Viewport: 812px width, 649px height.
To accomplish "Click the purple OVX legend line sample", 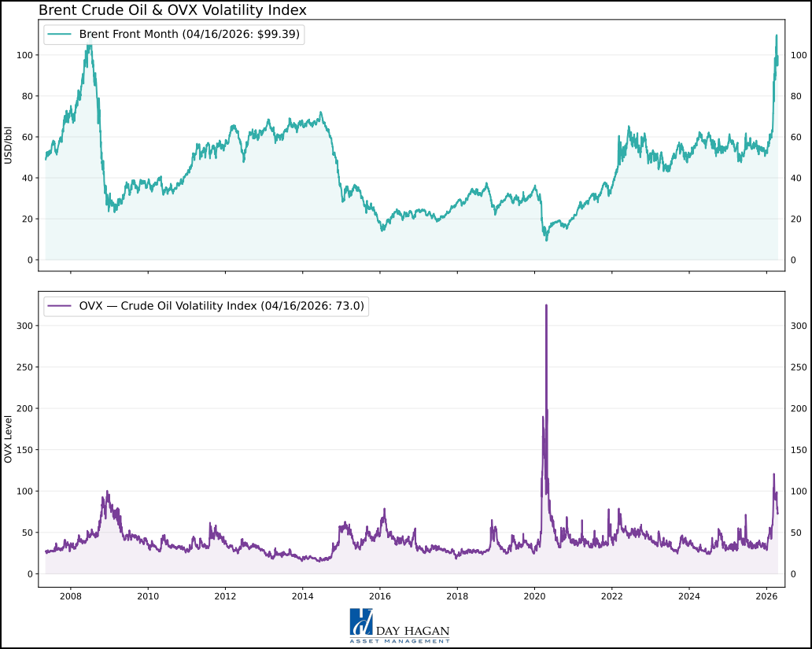I will 59,305.
